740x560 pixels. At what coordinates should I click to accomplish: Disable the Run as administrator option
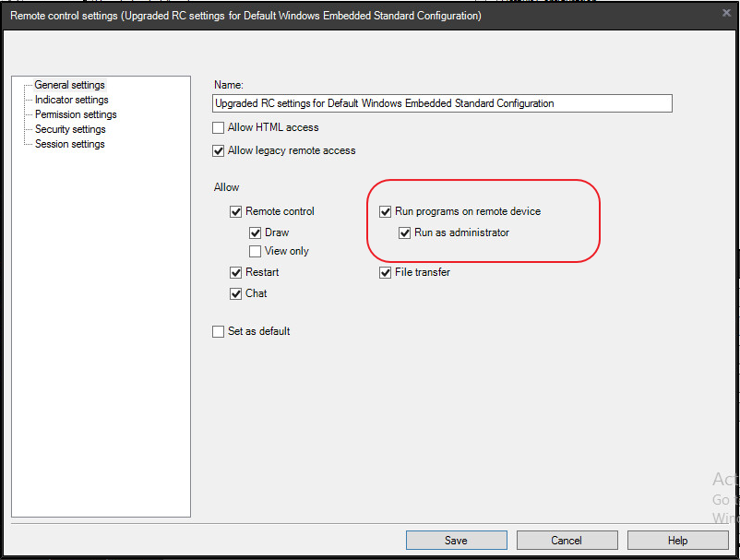404,232
